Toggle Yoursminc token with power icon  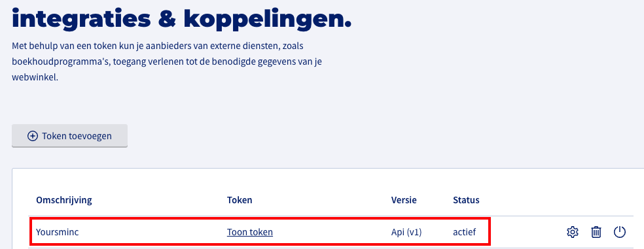[619, 232]
